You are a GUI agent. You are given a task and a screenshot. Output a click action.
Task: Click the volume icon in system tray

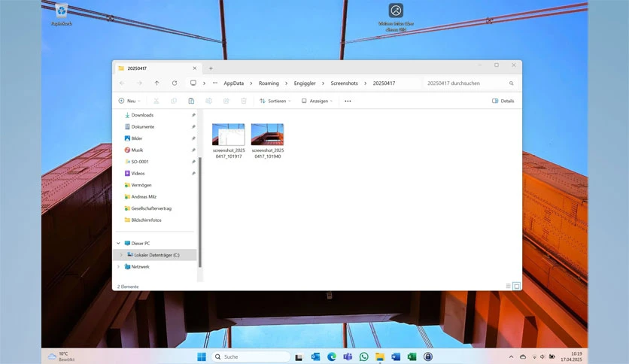point(542,356)
